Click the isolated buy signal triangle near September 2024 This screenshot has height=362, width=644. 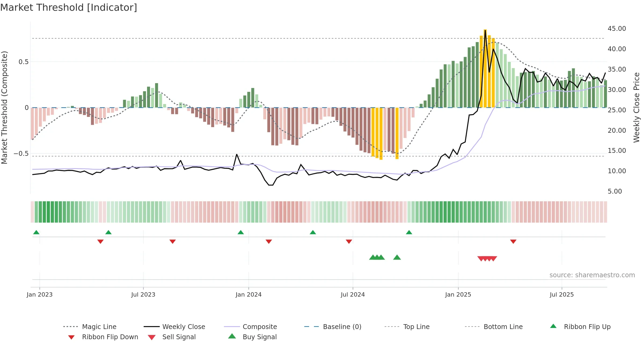pos(397,257)
